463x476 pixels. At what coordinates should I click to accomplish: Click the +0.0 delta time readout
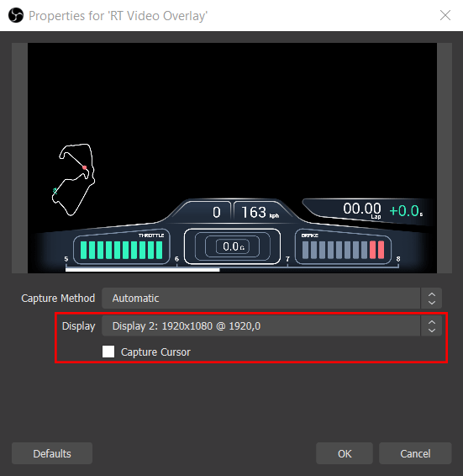[x=406, y=211]
